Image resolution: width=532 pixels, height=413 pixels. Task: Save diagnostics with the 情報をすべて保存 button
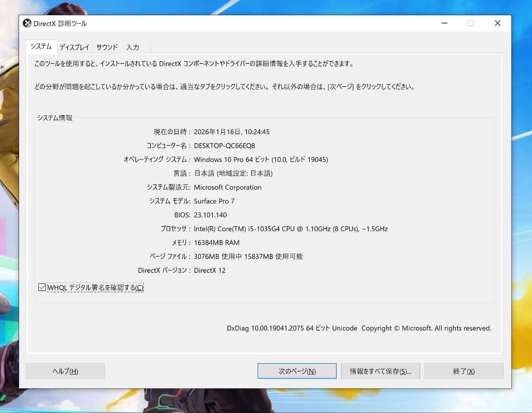[x=380, y=371]
